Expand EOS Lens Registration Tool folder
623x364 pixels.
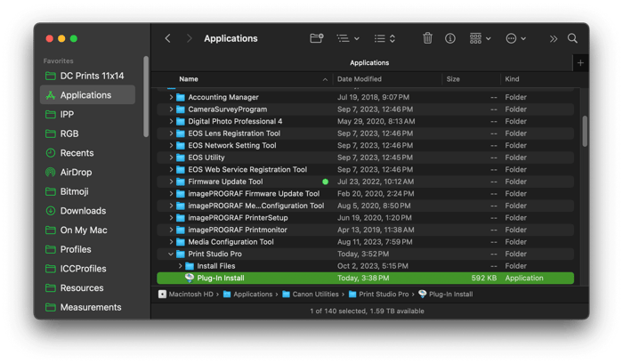[x=171, y=133]
